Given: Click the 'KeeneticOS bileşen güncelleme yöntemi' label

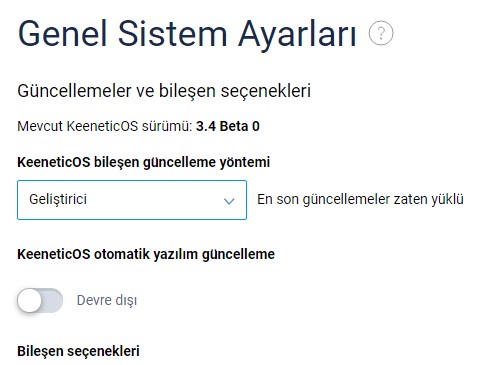Looking at the screenshot, I should [x=143, y=162].
